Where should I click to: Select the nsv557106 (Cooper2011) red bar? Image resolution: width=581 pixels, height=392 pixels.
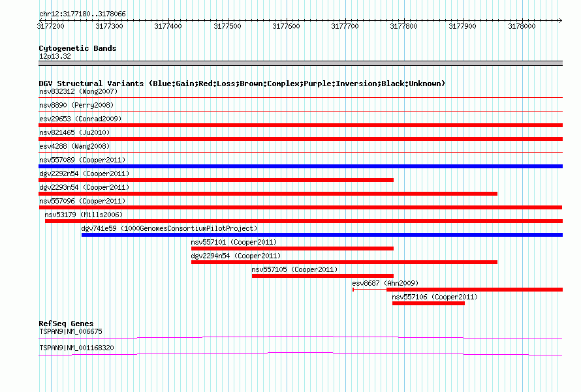428,303
